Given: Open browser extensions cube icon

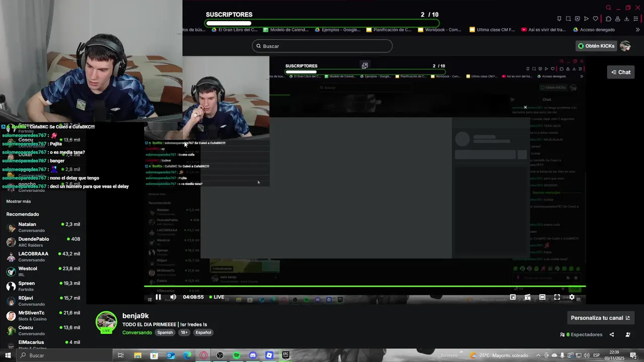Looking at the screenshot, I should pyautogui.click(x=608, y=19).
